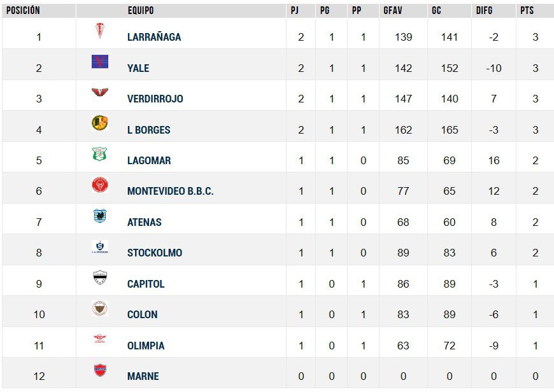Select the VERDIRROJO team name

point(155,99)
